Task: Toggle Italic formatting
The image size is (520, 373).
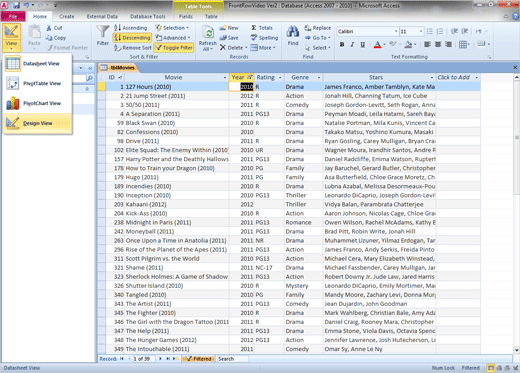Action: (352, 44)
